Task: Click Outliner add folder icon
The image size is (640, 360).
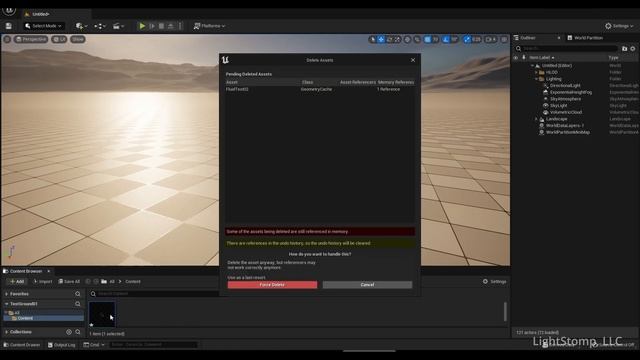Action: click(x=624, y=49)
